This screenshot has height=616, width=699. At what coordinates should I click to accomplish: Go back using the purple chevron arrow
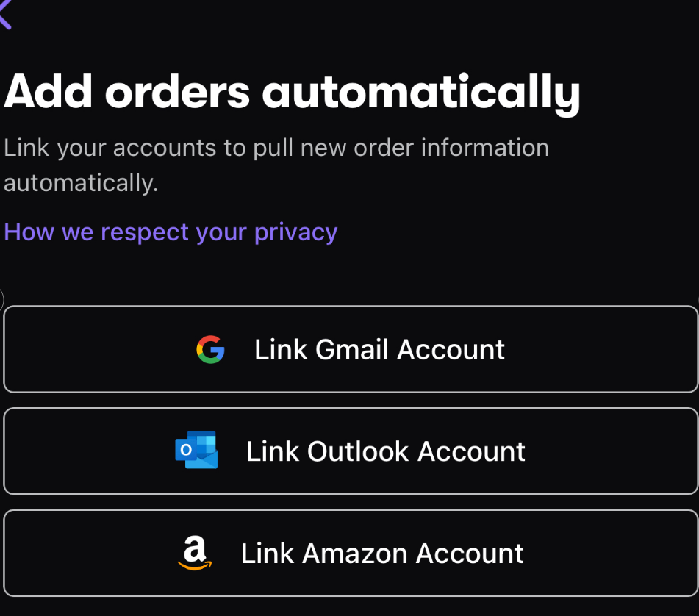click(5, 15)
